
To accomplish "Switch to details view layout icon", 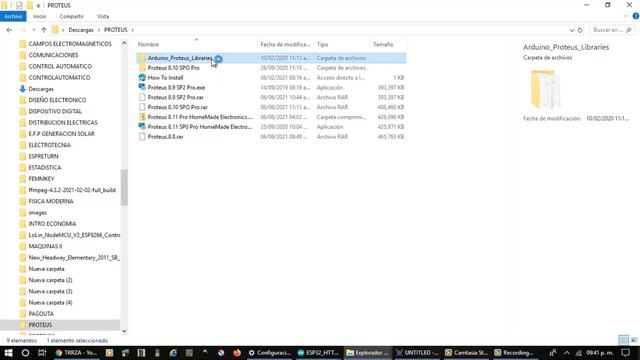I will (623, 340).
